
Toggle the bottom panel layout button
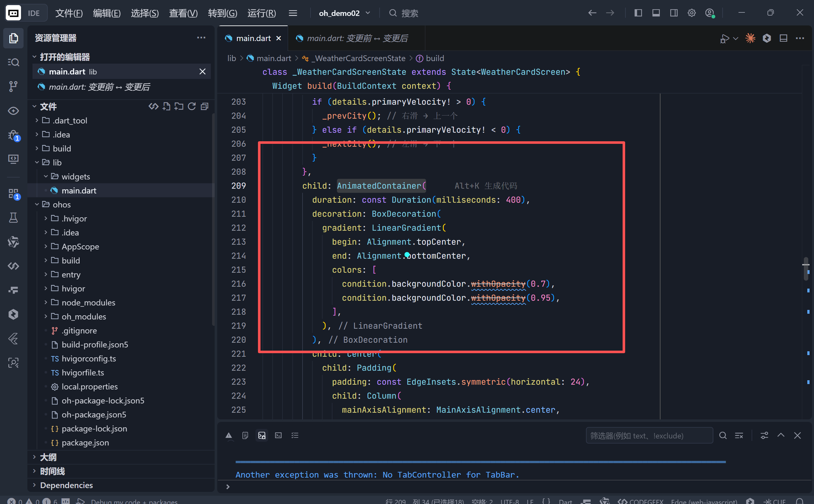(x=656, y=13)
